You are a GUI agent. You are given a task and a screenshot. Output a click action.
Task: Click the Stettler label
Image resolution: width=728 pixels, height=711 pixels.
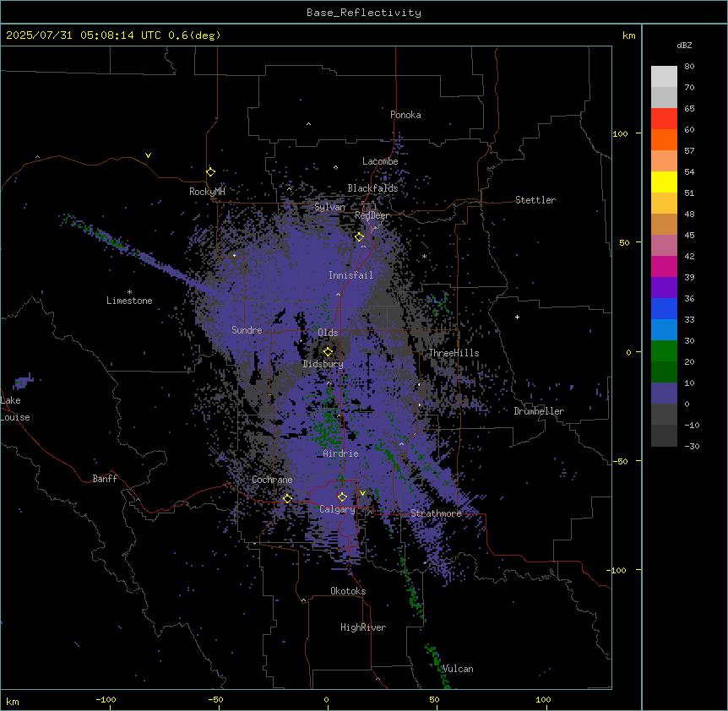pyautogui.click(x=535, y=200)
